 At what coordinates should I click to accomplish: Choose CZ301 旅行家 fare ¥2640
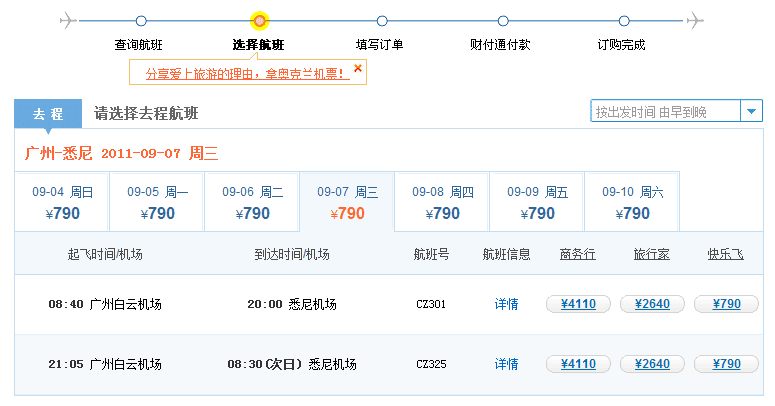point(652,304)
